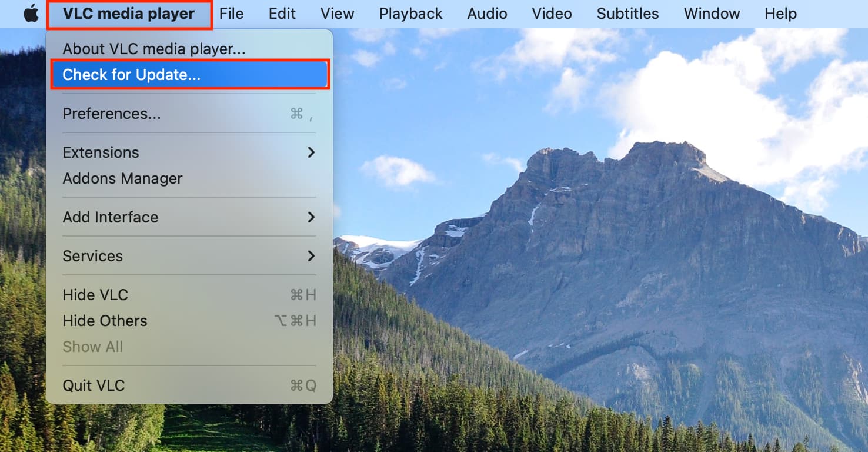Select About VLC media player
868x452 pixels.
coord(189,49)
